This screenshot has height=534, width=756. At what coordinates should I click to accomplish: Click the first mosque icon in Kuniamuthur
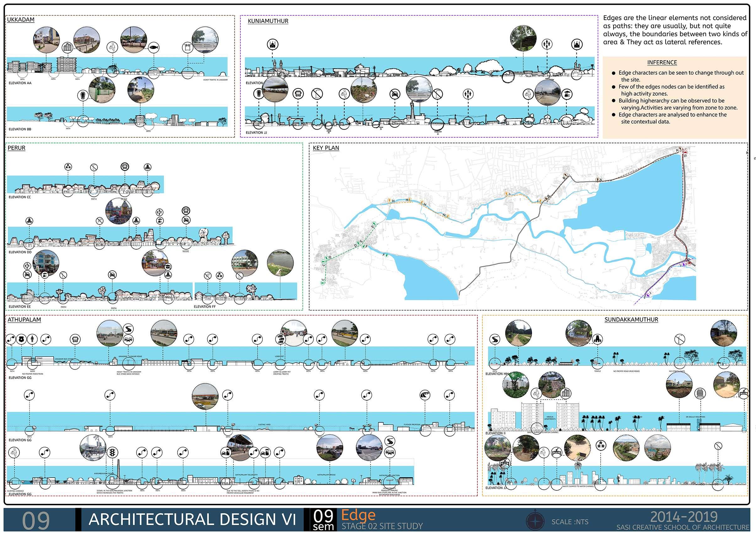[273, 45]
